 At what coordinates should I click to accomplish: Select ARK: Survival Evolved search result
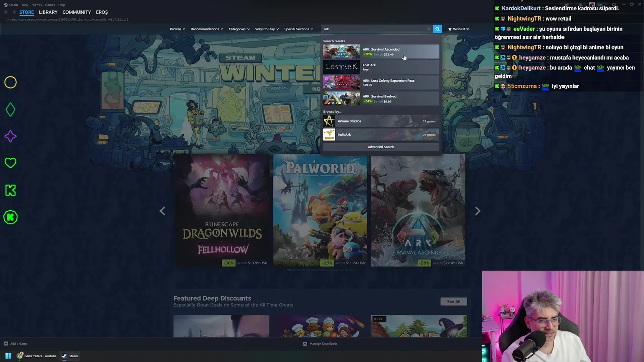coord(381,98)
